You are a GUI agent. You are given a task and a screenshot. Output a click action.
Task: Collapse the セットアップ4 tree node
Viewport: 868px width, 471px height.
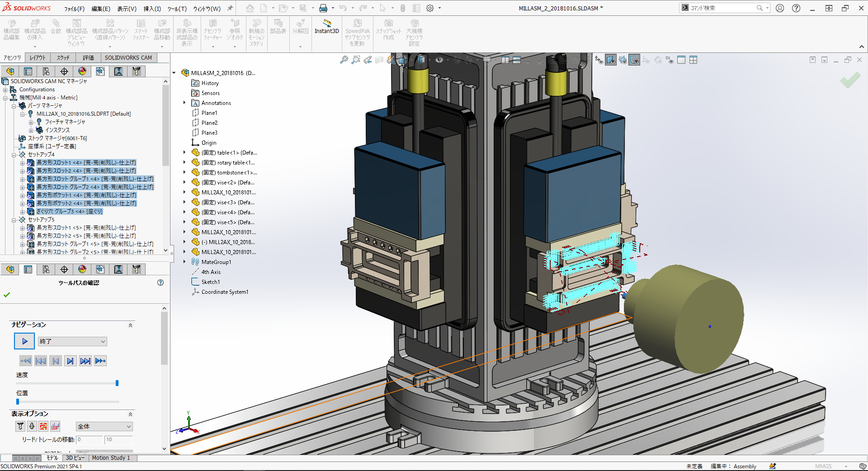14,155
